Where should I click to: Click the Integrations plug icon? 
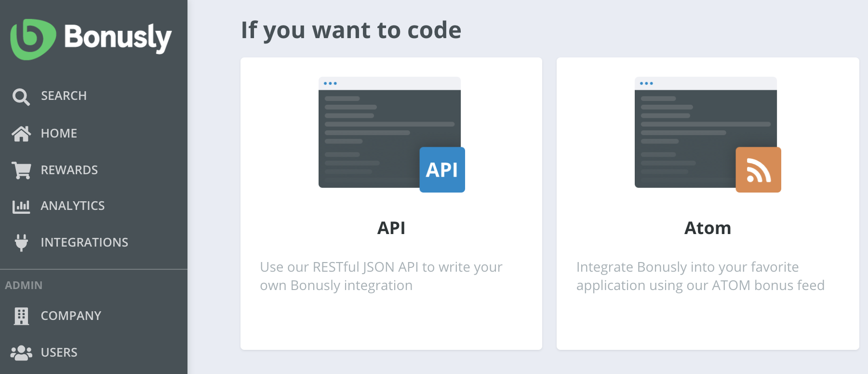pos(21,243)
